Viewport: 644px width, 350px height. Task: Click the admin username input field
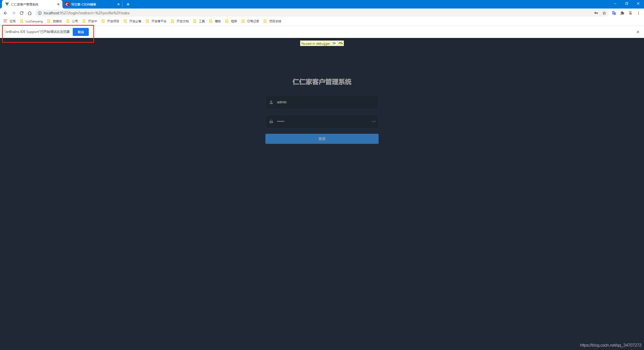coord(322,102)
